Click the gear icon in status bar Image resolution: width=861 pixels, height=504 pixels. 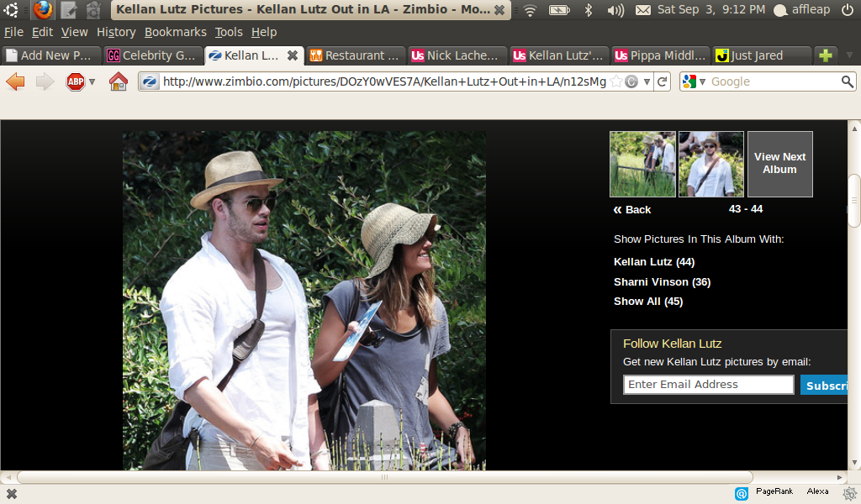coord(851,493)
